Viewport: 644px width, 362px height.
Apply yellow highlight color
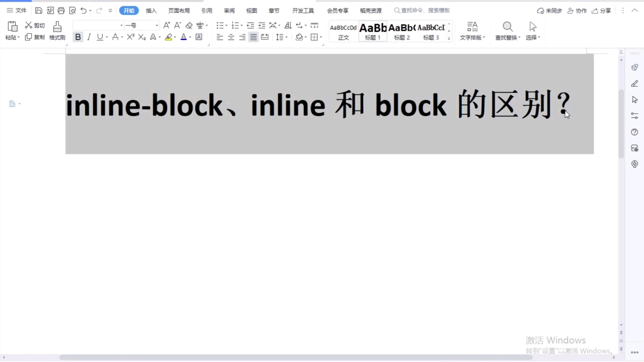click(169, 37)
